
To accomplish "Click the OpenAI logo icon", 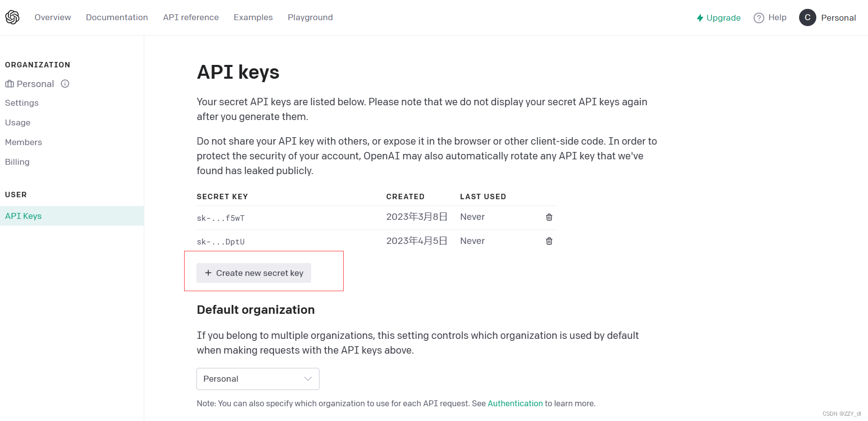I will click(12, 17).
